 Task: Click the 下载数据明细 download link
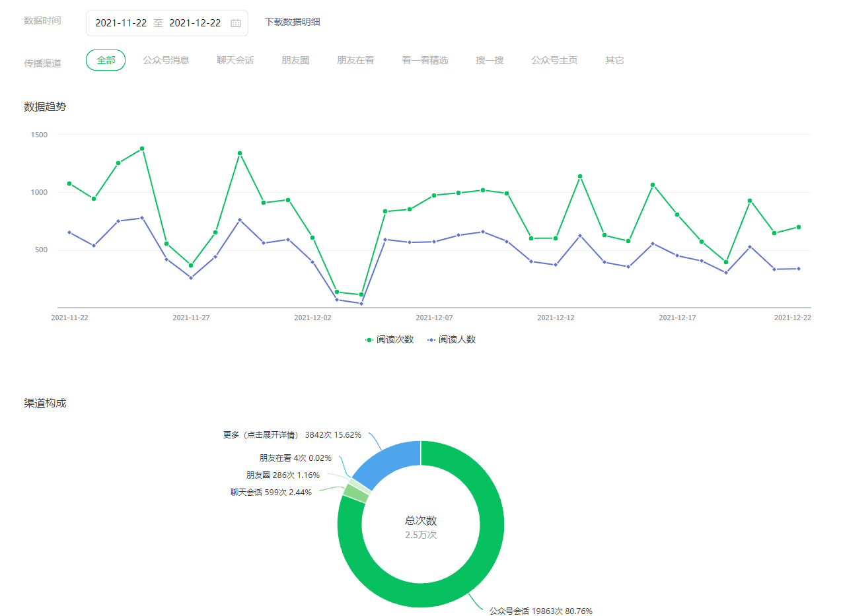(x=292, y=22)
